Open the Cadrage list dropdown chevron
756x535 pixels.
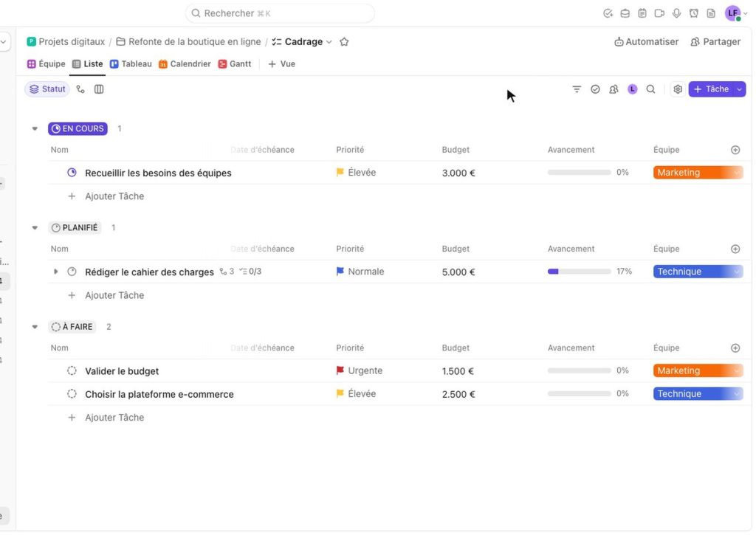(x=329, y=42)
